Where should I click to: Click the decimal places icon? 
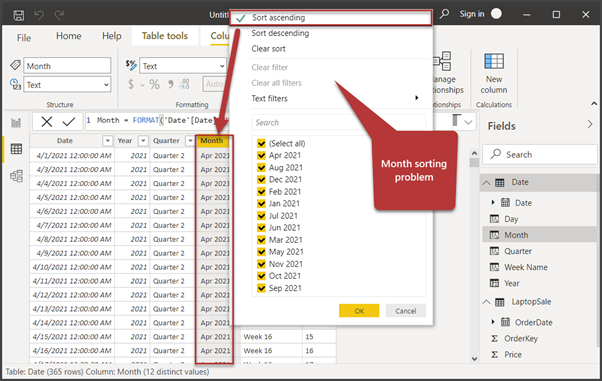pos(185,84)
